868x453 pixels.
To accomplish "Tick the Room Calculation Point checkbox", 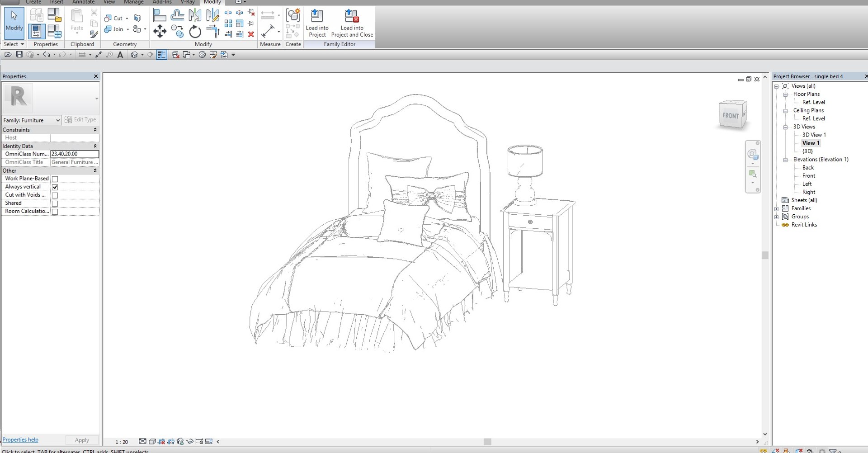I will 55,212.
